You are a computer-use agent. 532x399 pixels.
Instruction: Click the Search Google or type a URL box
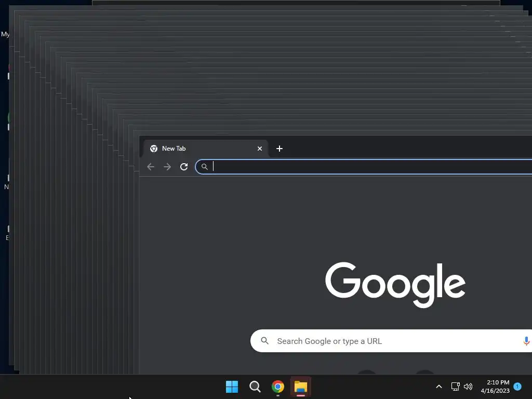click(391, 341)
